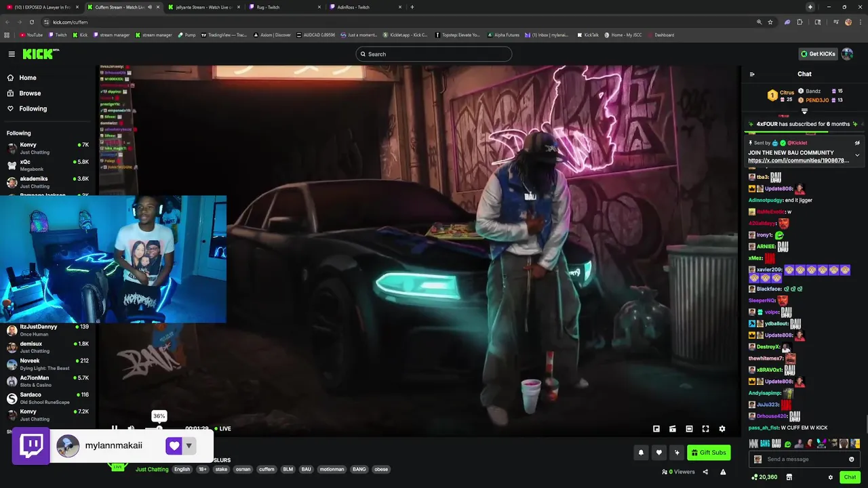Image resolution: width=868 pixels, height=488 pixels.
Task: Expand the gift leaderboard drawer
Action: coord(804,111)
